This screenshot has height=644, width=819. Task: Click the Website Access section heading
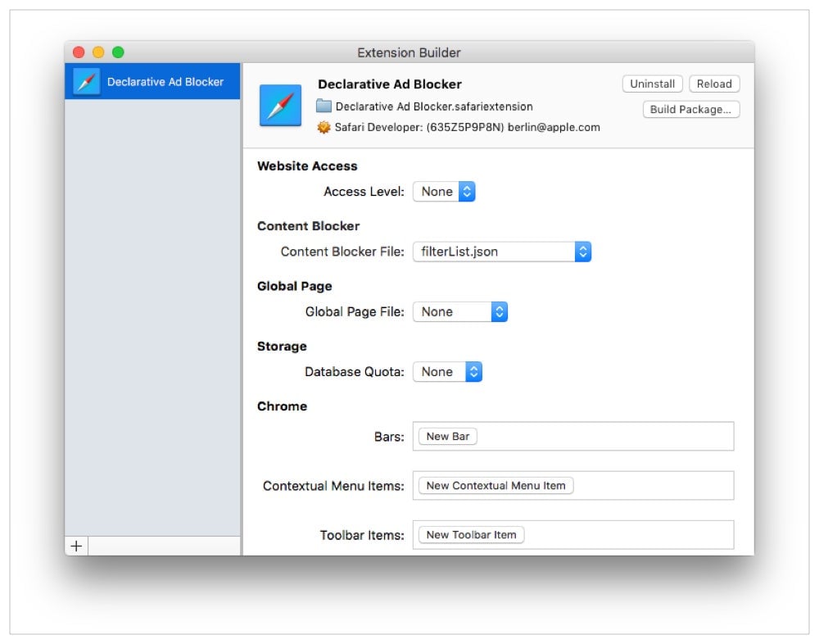(307, 166)
